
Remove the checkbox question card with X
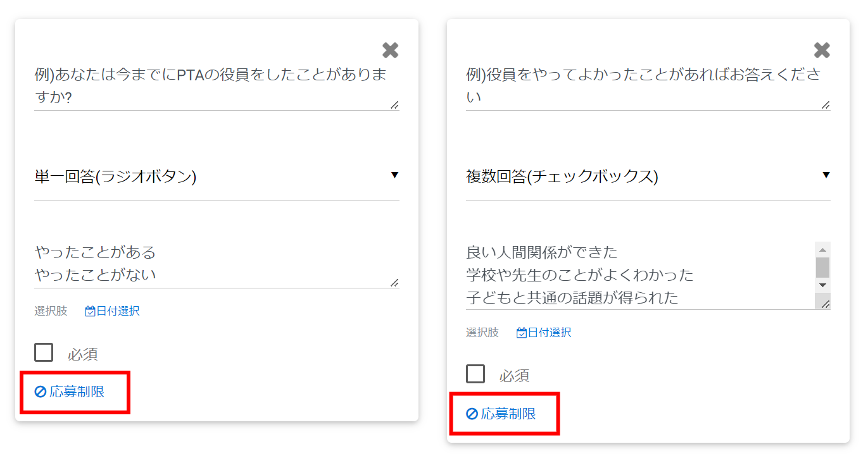point(822,51)
